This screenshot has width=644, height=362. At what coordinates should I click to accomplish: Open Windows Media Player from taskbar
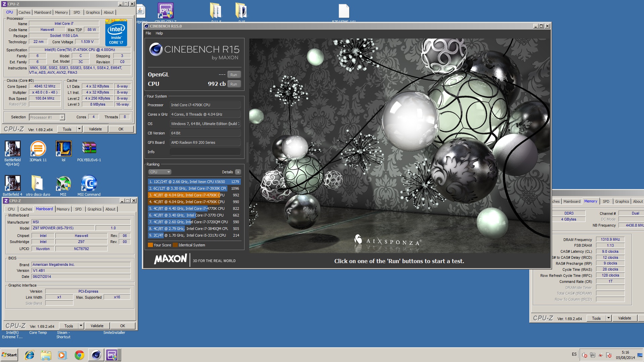(x=62, y=355)
